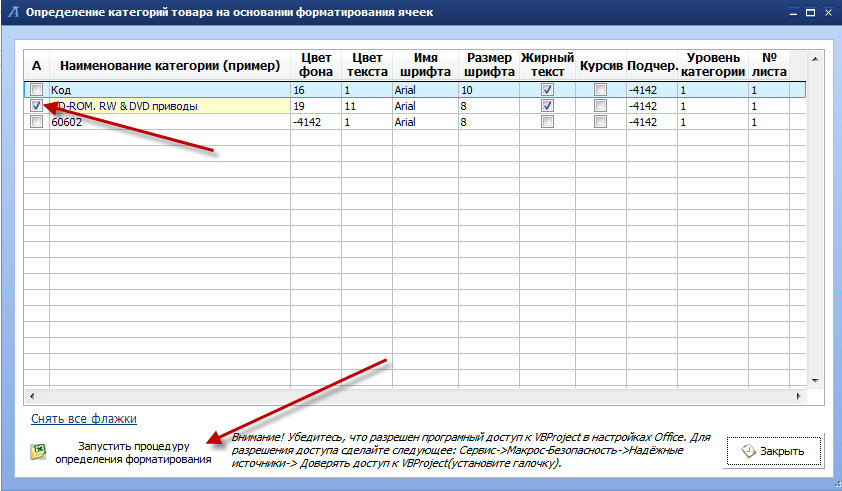Select the CD-ROM, RW & DVD приводы cell
The width and height of the screenshot is (842, 491).
click(x=170, y=106)
